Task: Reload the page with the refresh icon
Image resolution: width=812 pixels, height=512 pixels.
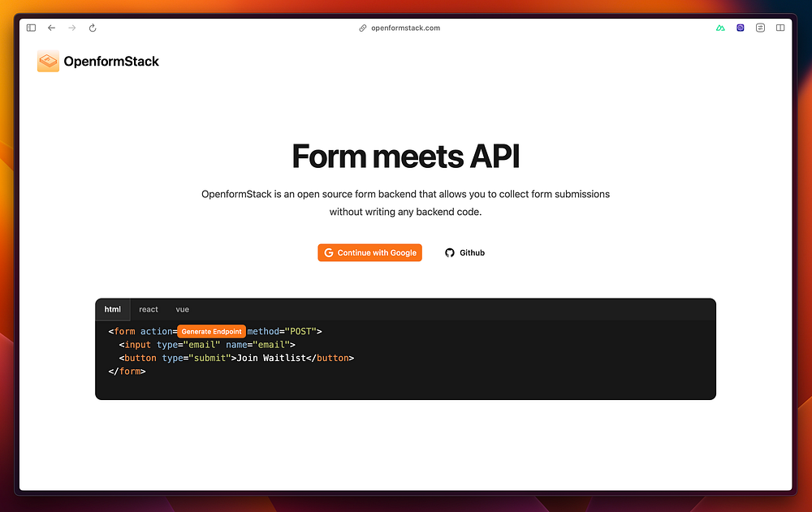Action: pyautogui.click(x=93, y=28)
